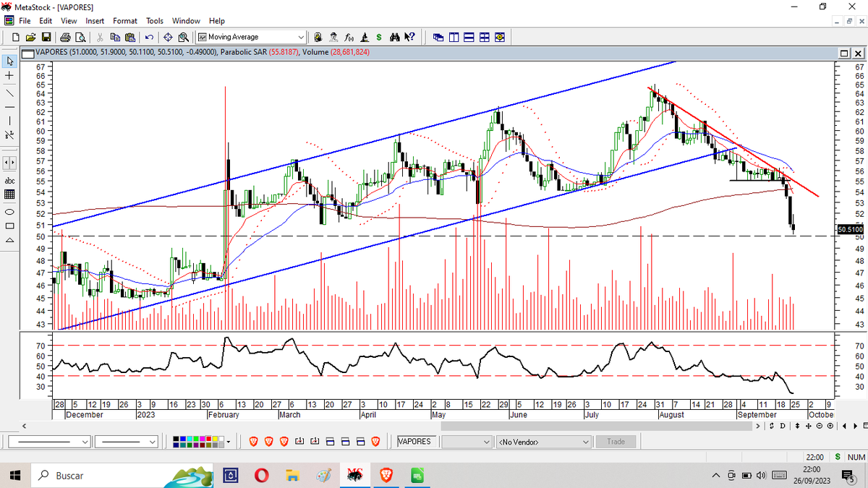This screenshot has height=488, width=868.
Task: Click the Save floppy disk icon
Action: [x=46, y=37]
